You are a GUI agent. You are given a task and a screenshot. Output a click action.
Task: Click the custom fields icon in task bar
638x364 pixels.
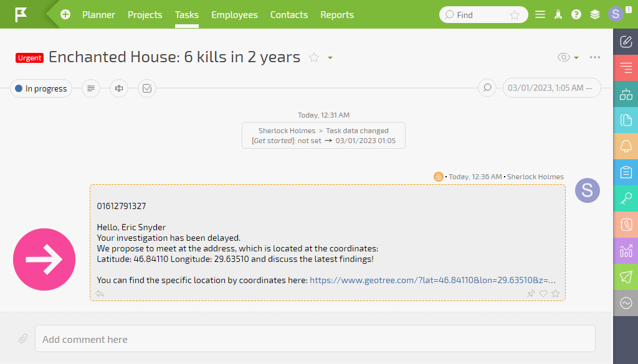pyautogui.click(x=119, y=88)
